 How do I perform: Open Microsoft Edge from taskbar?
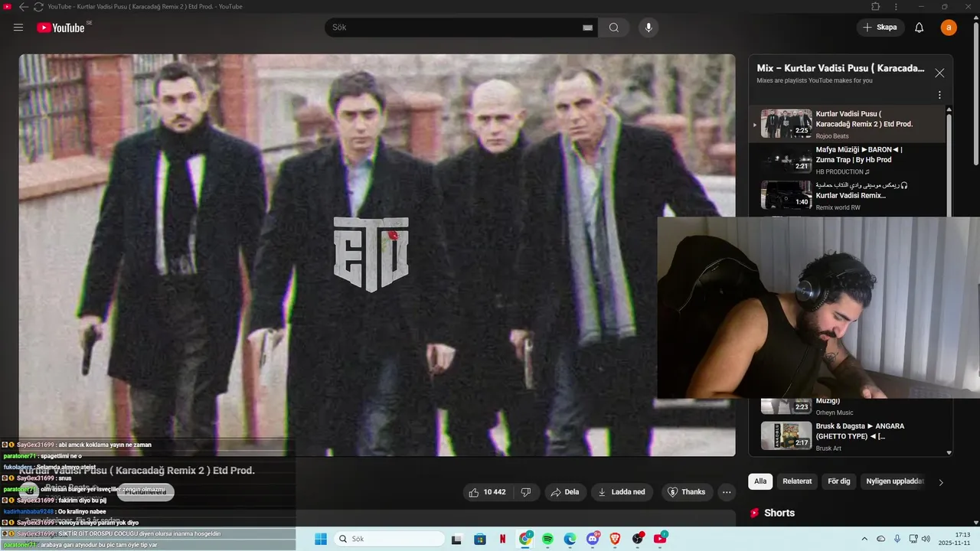tap(570, 539)
